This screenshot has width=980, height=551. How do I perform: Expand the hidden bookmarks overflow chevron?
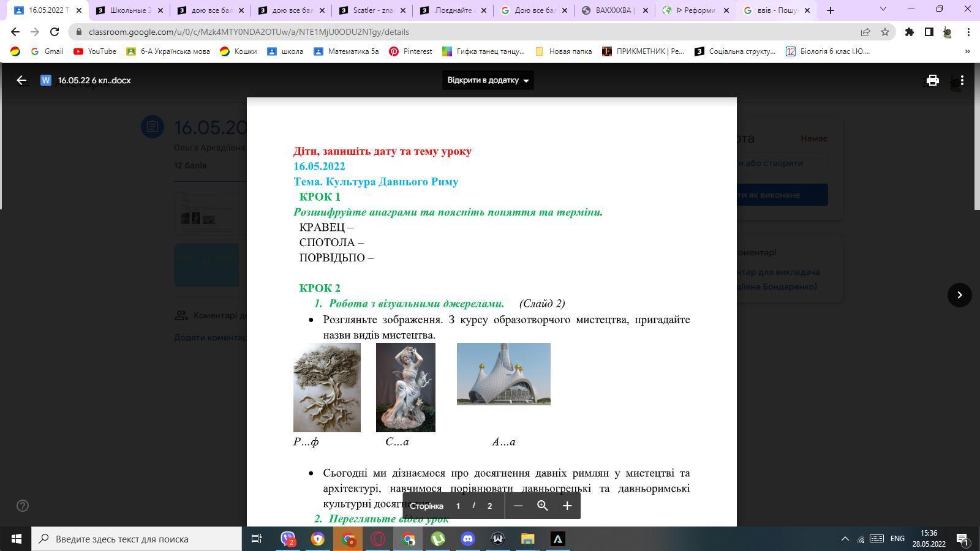[x=968, y=51]
